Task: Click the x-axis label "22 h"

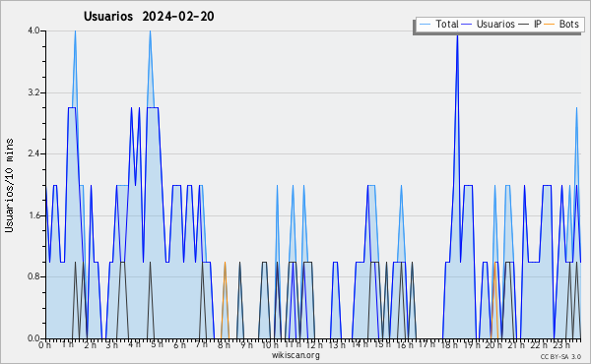Action: 539,345
